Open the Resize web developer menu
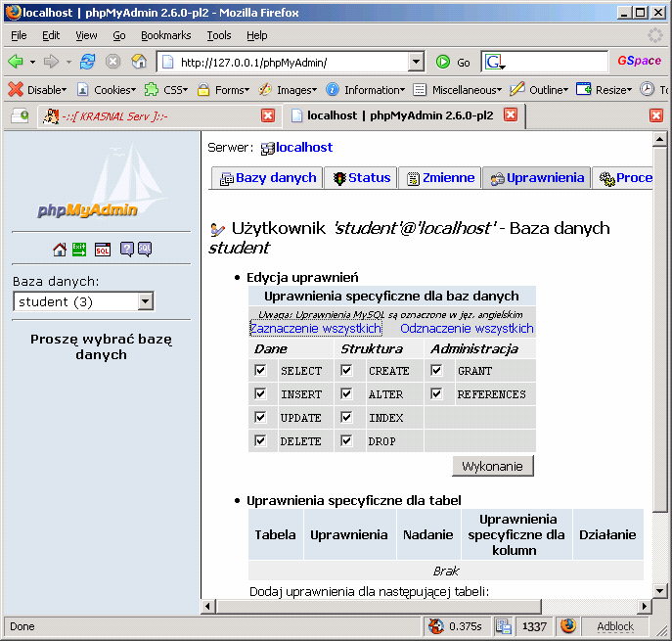Viewport: 672px width, 641px height. [x=604, y=90]
